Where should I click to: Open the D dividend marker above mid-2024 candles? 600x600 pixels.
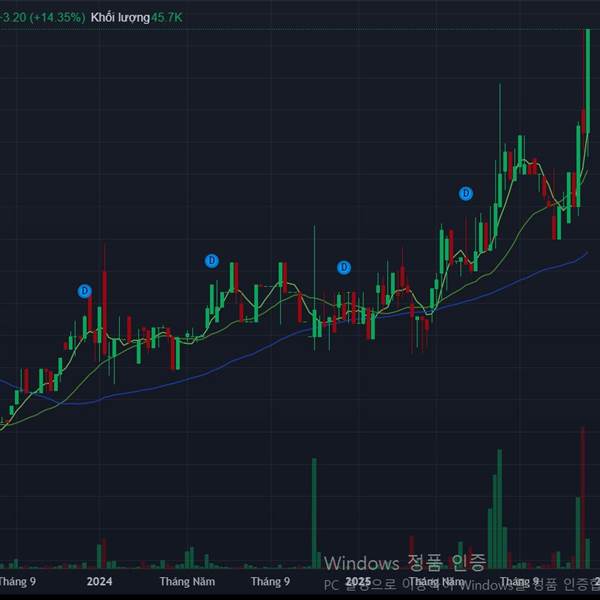[x=212, y=261]
